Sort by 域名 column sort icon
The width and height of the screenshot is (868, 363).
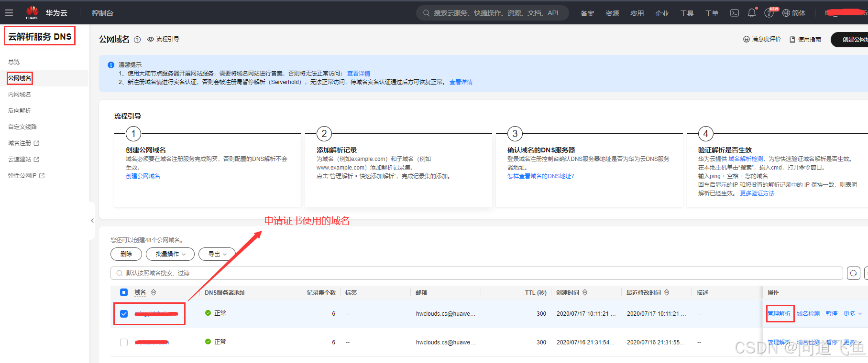(x=154, y=292)
